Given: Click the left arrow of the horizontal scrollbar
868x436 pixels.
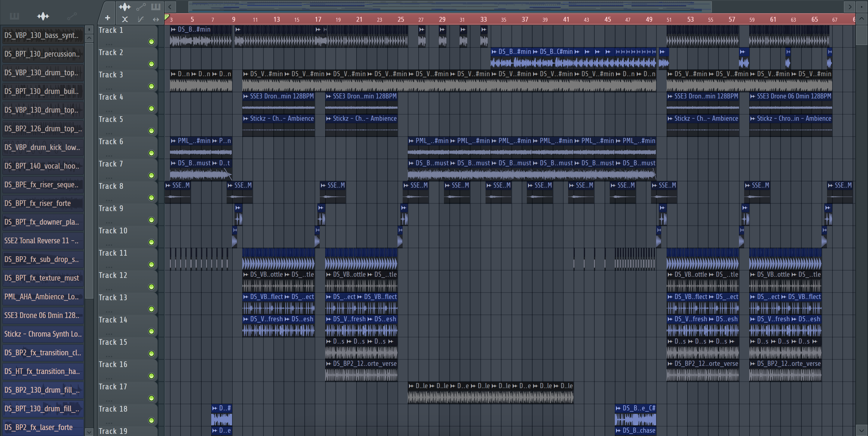Looking at the screenshot, I should 170,6.
